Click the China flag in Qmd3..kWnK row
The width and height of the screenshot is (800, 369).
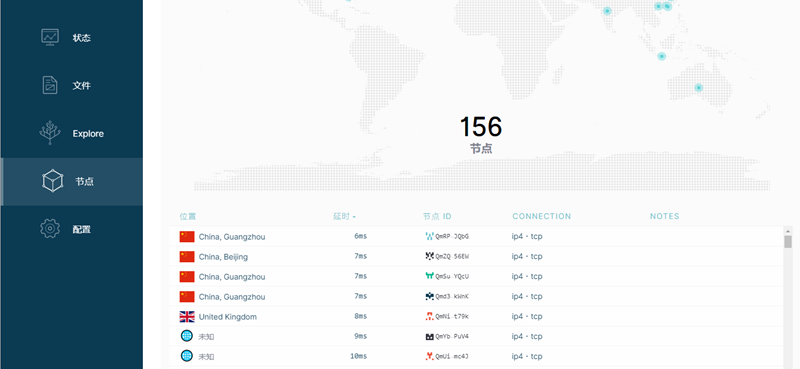[x=187, y=297]
